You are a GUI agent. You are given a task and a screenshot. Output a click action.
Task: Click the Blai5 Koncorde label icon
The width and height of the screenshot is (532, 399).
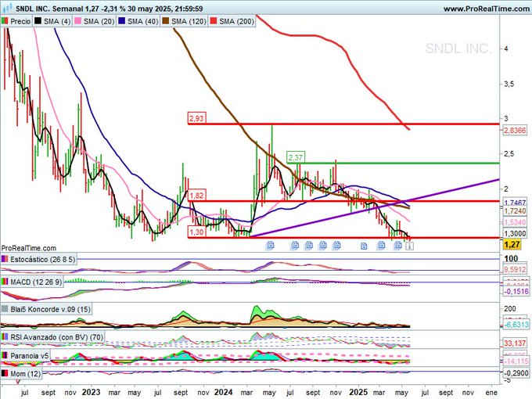coord(5,309)
